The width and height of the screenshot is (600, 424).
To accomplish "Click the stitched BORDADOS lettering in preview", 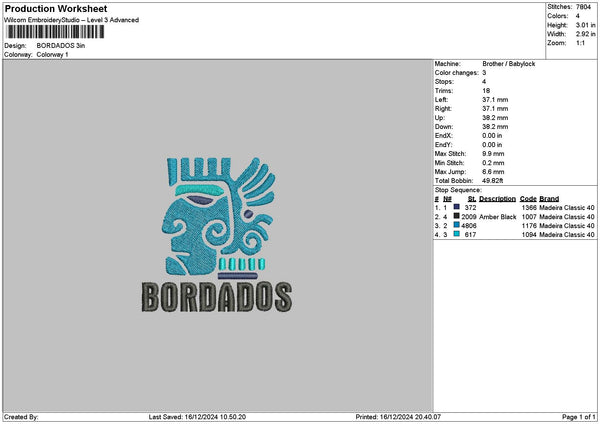I will [217, 297].
